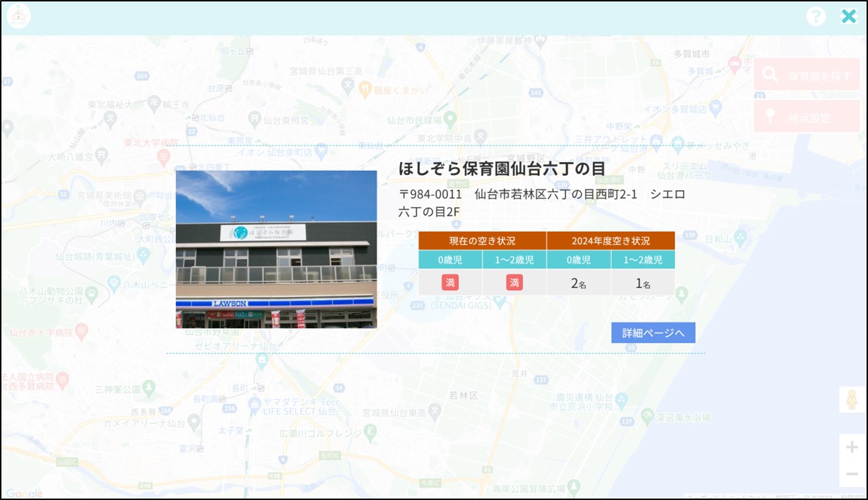Viewport: 868px width, 500px height.
Task: Click the Google logo on the map
Action: click(25, 493)
